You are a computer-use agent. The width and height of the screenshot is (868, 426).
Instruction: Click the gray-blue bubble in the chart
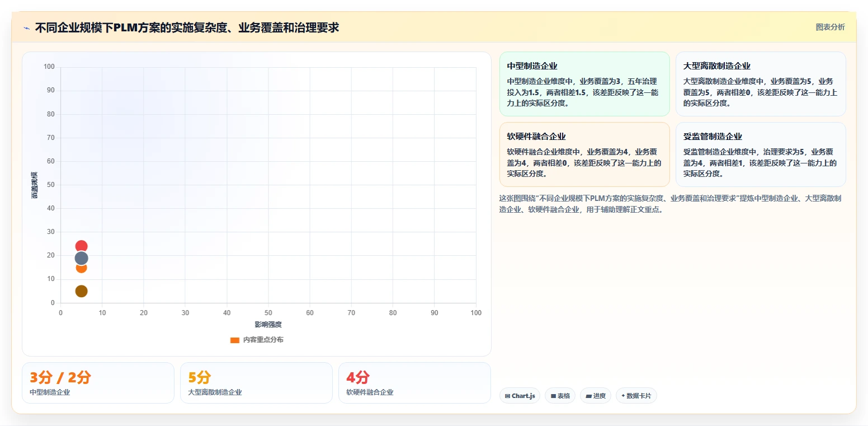click(81, 258)
